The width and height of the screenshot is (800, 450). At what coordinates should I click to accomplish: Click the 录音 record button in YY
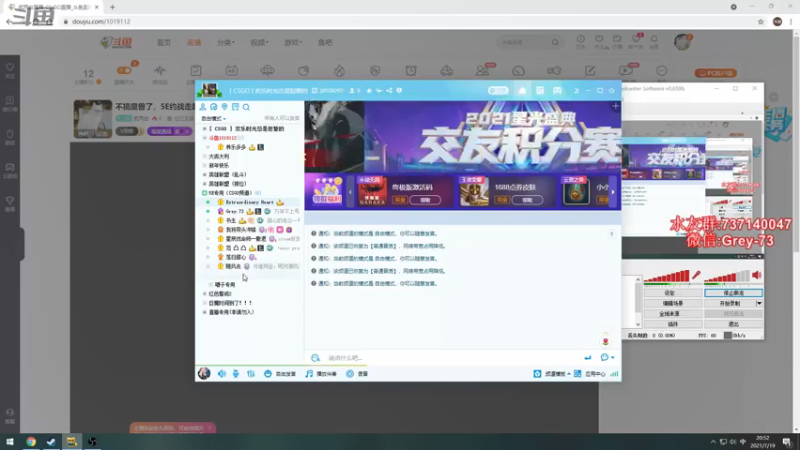pyautogui.click(x=357, y=373)
